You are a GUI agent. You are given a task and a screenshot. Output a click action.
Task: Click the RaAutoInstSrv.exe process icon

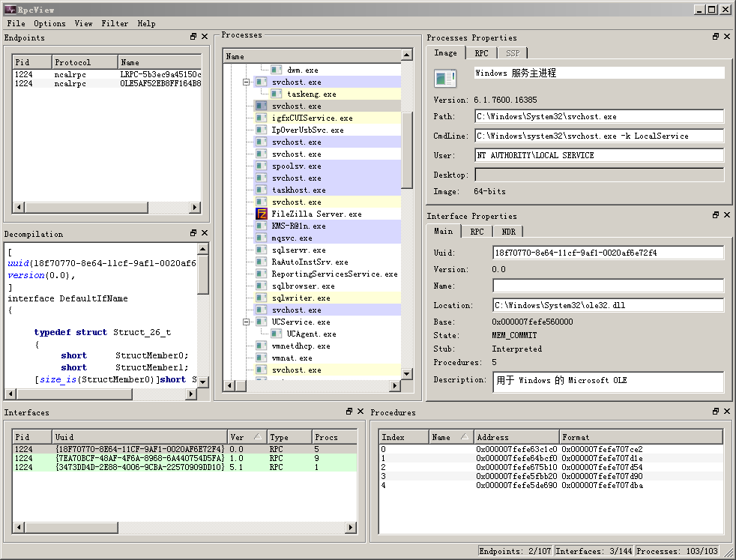261,262
